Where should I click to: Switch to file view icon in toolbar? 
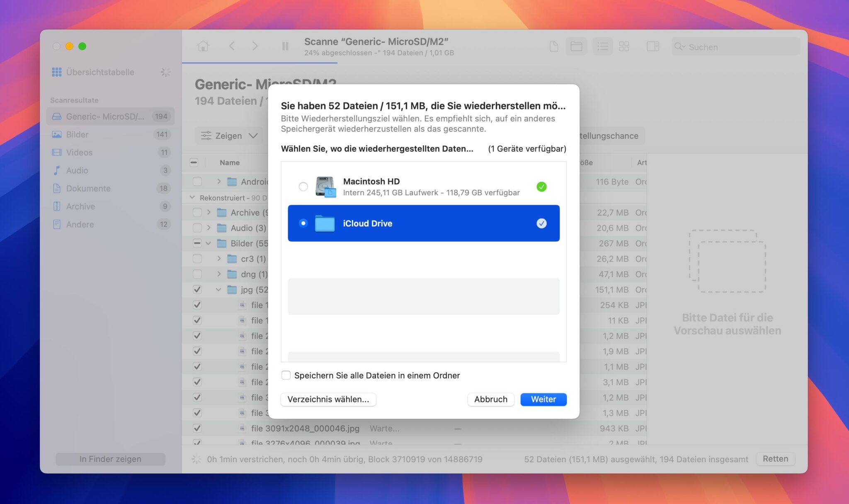click(554, 46)
